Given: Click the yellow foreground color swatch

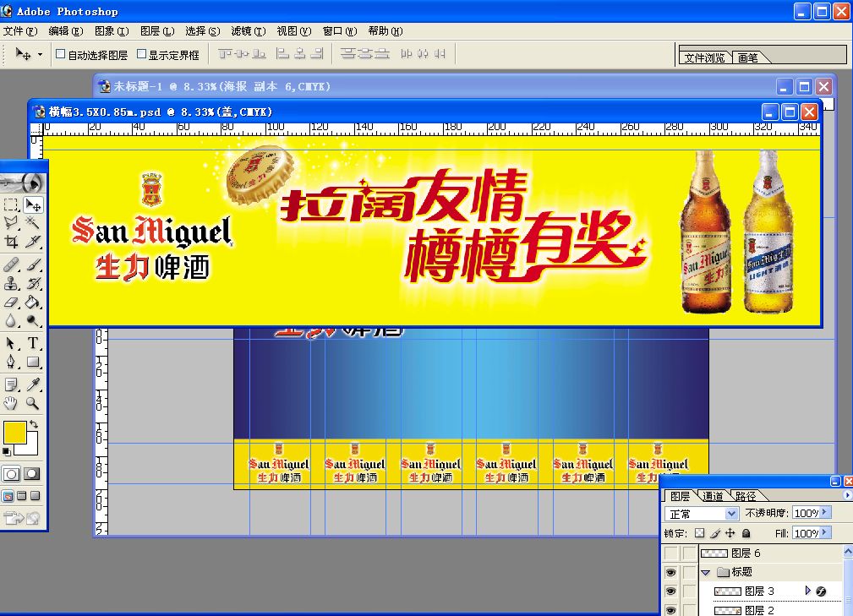Looking at the screenshot, I should click(x=14, y=433).
